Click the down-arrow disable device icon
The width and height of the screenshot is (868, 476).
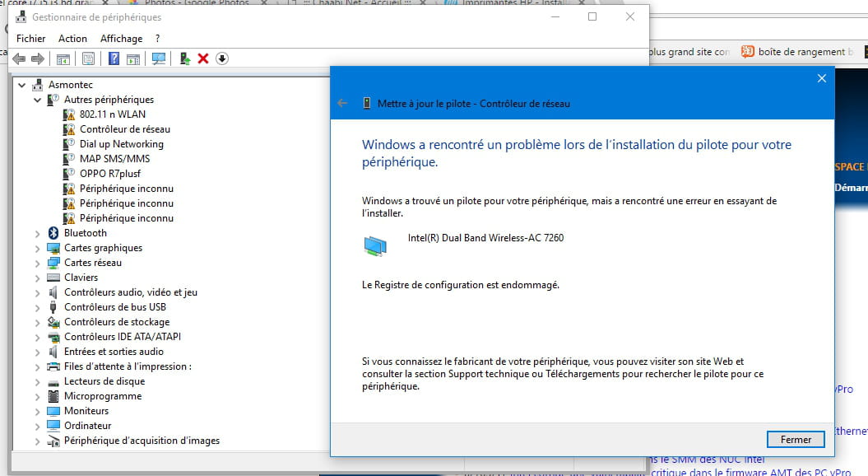point(222,58)
